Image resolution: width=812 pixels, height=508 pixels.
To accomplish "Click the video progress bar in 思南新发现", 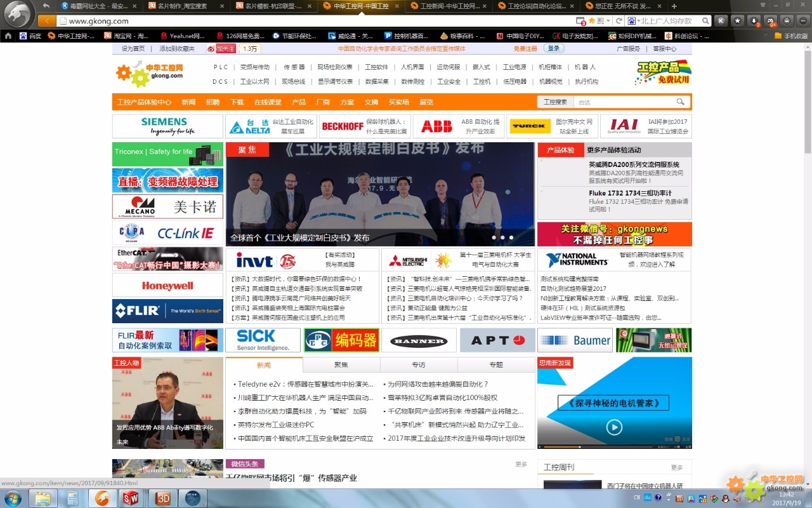I will point(599,446).
